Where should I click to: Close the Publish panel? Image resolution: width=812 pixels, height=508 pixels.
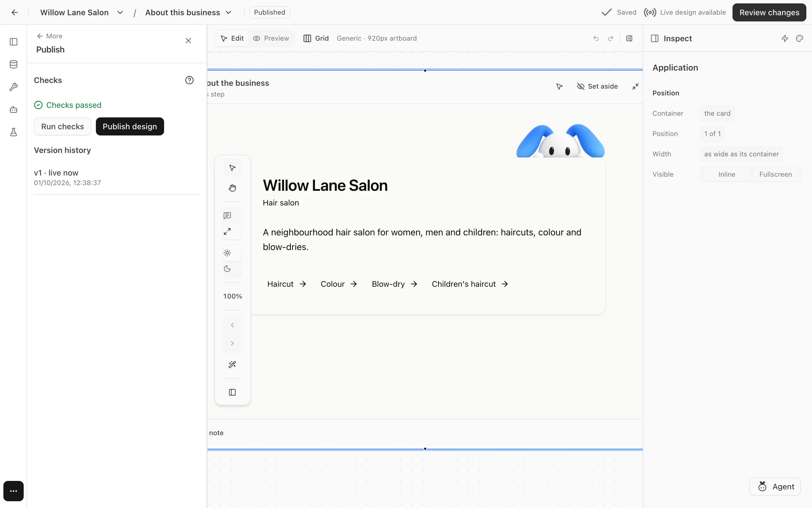(188, 41)
